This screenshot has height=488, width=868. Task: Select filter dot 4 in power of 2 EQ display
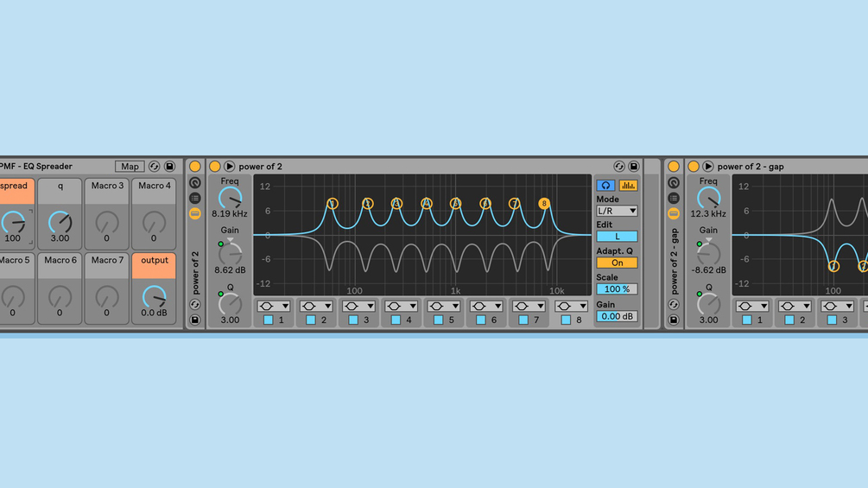point(427,204)
